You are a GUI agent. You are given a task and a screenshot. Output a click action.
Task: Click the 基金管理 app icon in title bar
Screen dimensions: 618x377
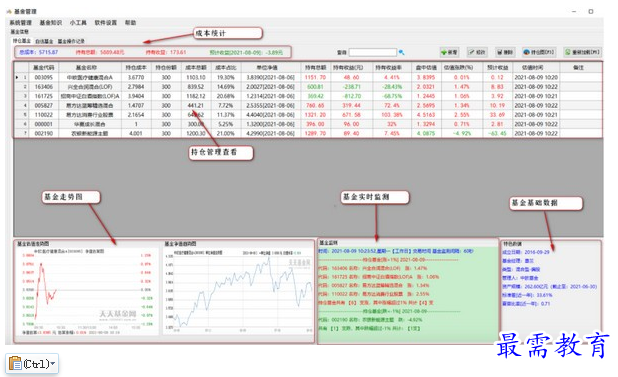tap(9, 11)
